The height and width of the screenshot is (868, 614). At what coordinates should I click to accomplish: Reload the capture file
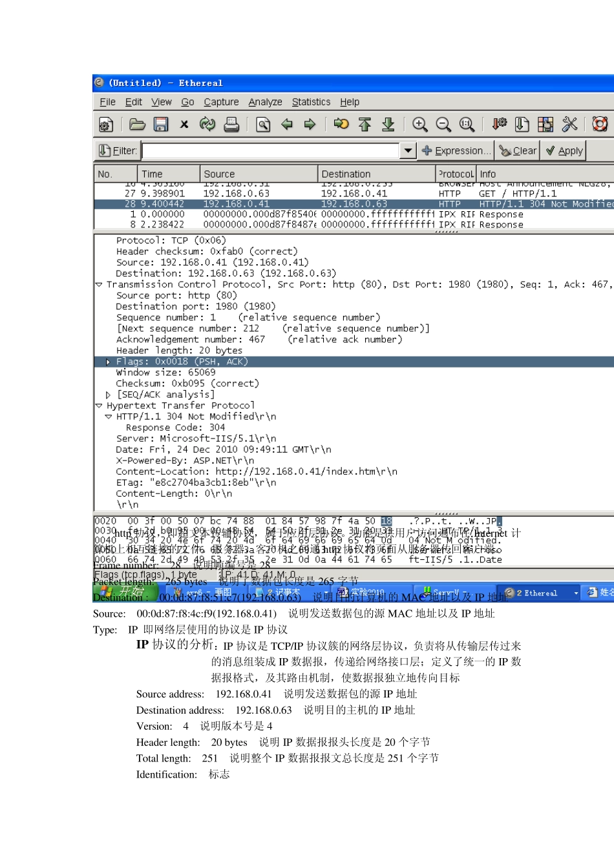[207, 125]
